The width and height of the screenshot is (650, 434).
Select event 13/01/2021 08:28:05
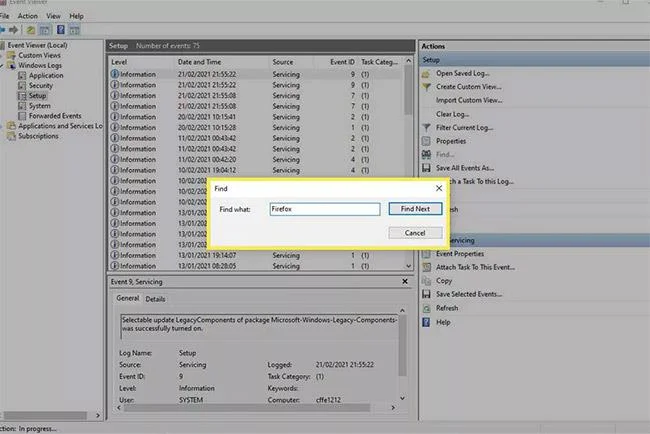click(x=255, y=266)
